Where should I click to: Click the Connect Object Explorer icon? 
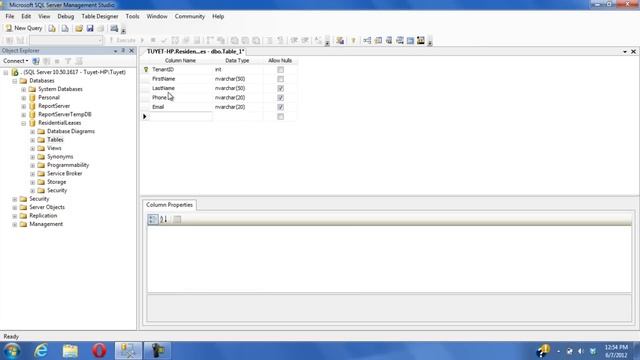36,61
